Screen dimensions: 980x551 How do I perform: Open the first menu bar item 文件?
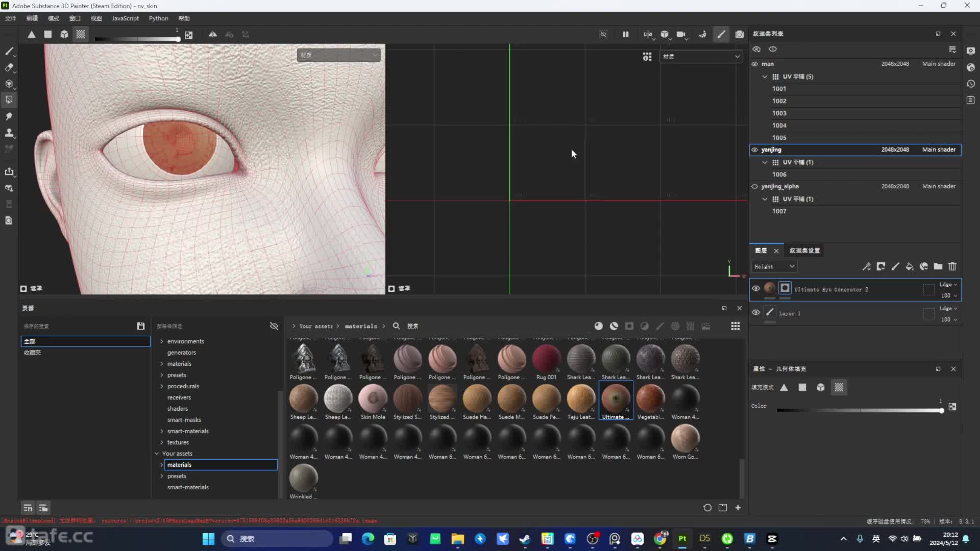[x=10, y=18]
